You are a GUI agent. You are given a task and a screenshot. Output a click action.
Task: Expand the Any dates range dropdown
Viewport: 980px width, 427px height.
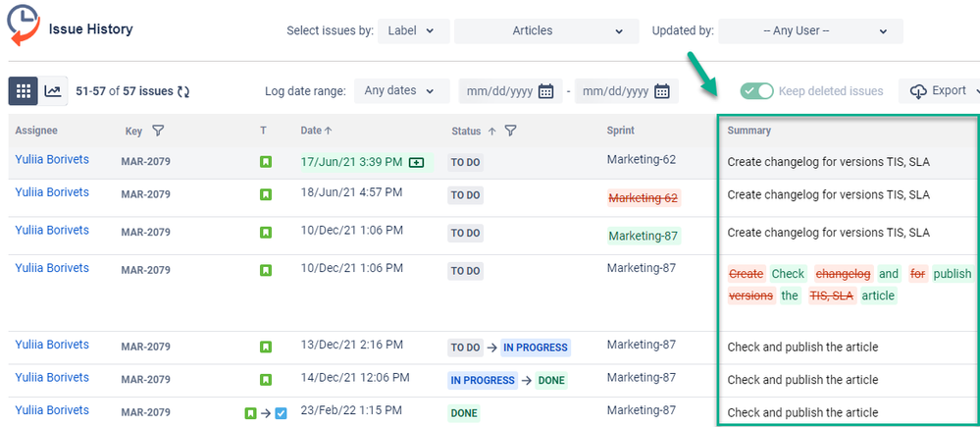(402, 90)
